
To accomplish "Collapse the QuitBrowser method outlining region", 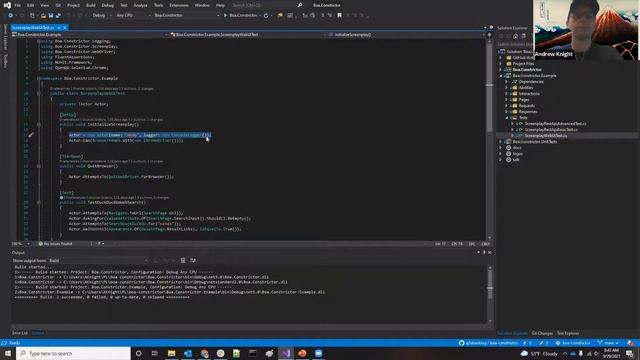I will pos(39,166).
